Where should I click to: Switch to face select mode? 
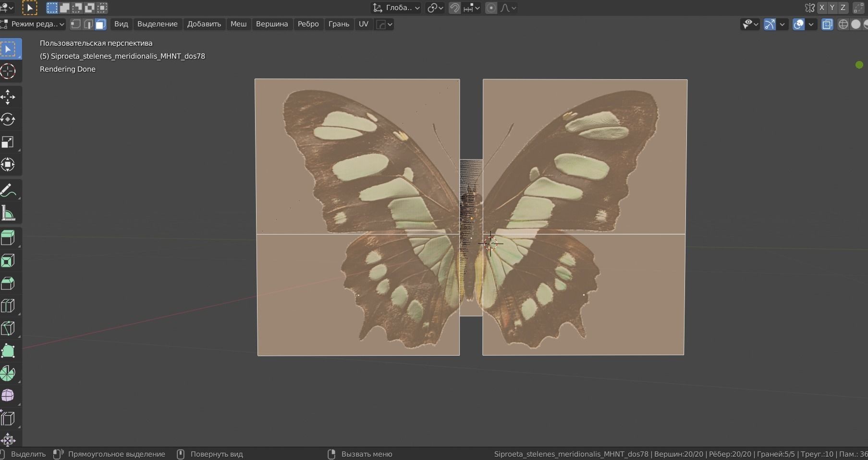pyautogui.click(x=100, y=24)
